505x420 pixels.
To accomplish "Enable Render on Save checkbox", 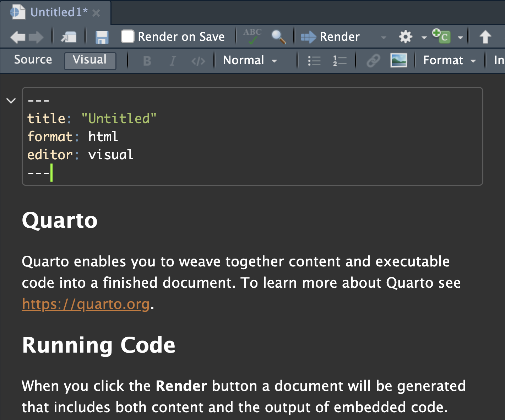I will (x=127, y=37).
